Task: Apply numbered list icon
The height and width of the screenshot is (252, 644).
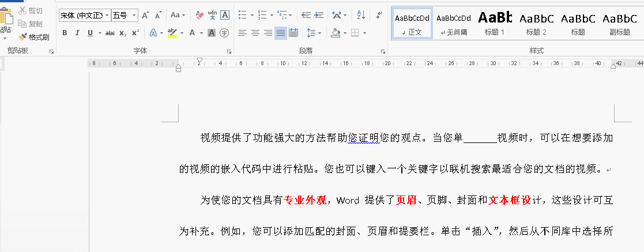Action: [262, 15]
